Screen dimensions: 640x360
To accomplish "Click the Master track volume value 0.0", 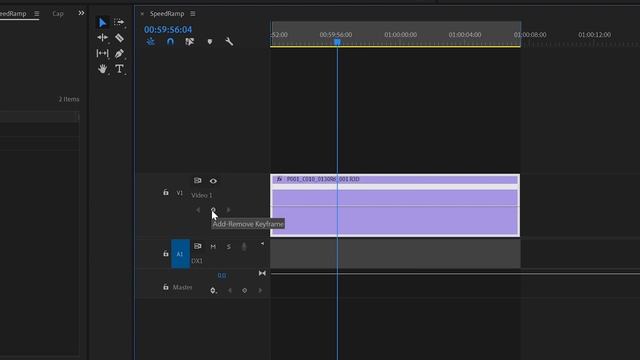I will pyautogui.click(x=222, y=276).
